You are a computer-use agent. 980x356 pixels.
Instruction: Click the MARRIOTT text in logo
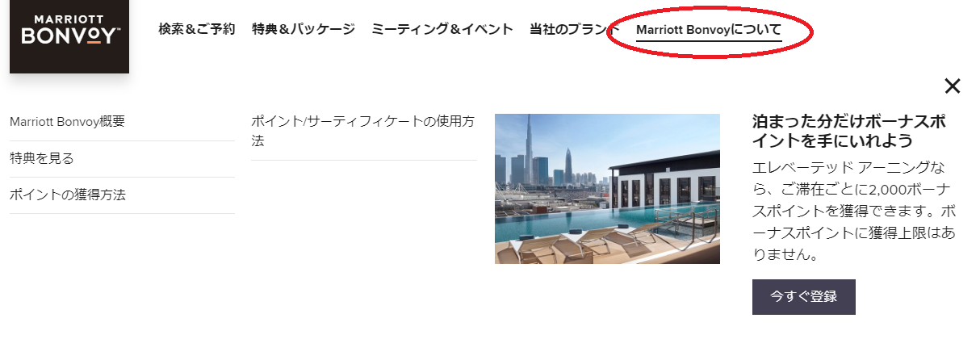click(x=69, y=18)
